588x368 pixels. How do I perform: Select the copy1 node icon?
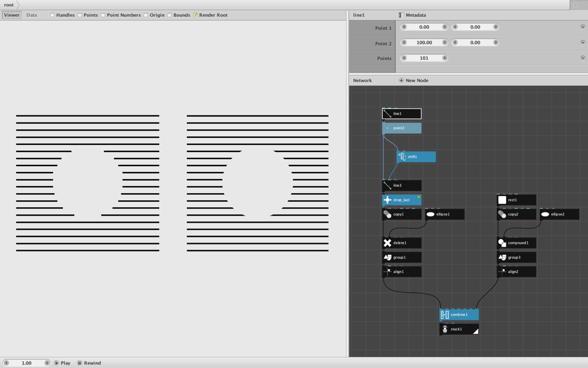coord(387,214)
